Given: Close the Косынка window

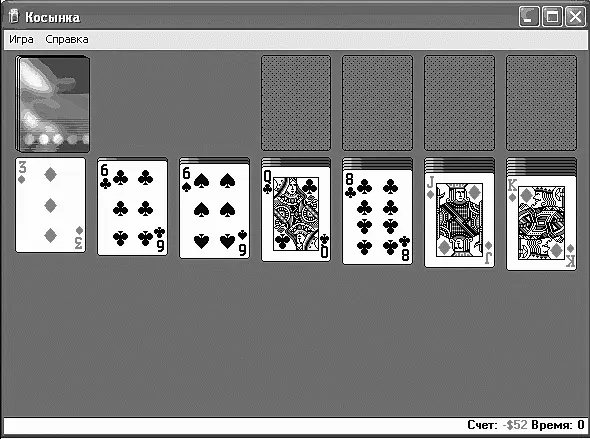Looking at the screenshot, I should tap(575, 17).
